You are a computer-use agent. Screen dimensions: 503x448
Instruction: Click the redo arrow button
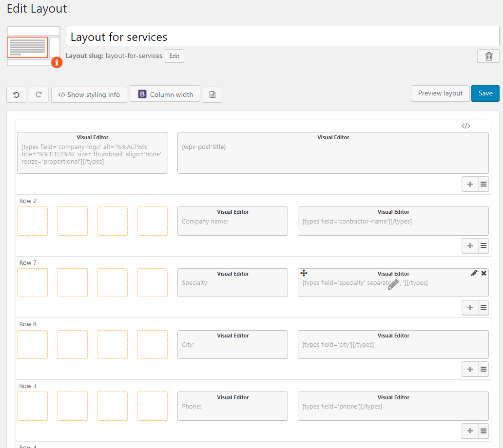click(x=39, y=95)
